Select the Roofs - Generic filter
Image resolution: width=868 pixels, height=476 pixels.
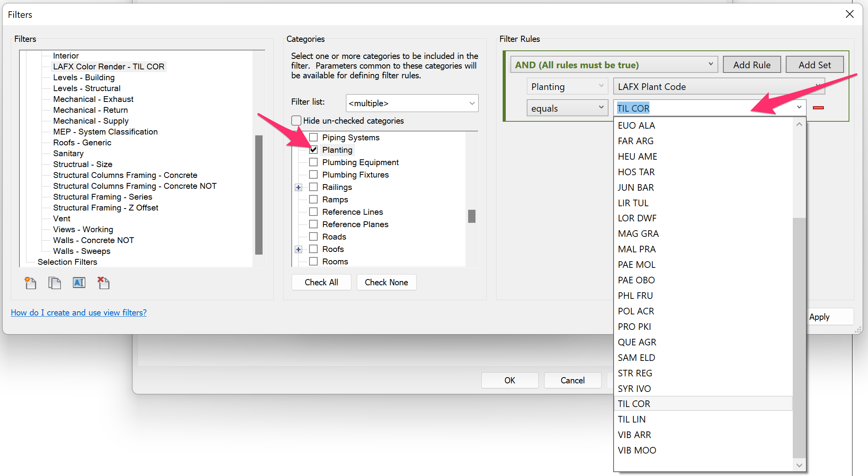[x=82, y=143]
